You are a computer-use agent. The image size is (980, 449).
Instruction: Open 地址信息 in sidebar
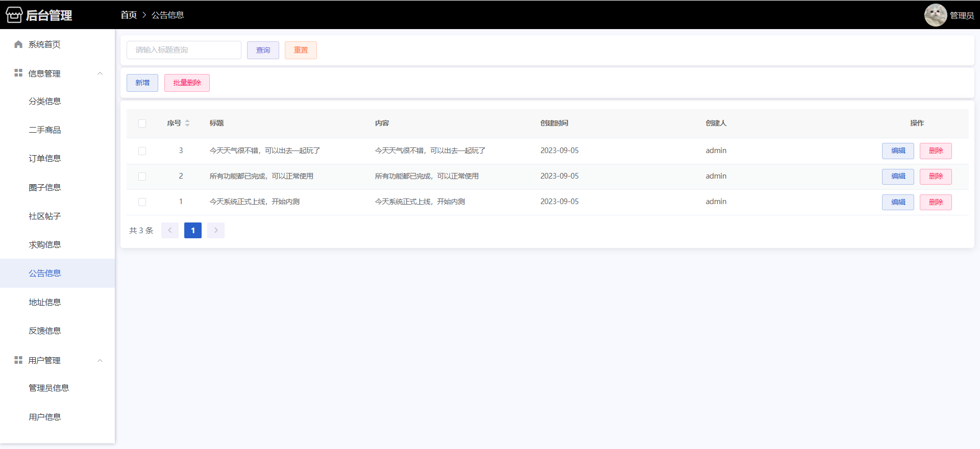[x=57, y=302]
